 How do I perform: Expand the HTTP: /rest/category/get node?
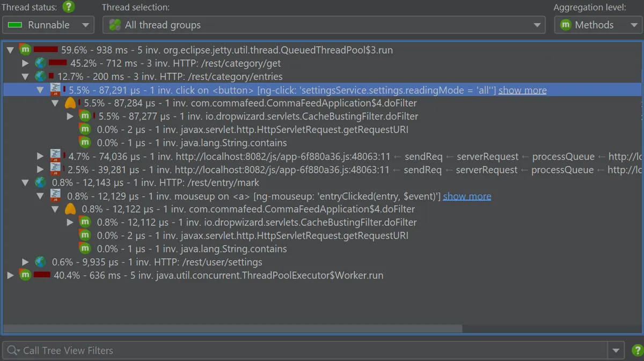(25, 63)
